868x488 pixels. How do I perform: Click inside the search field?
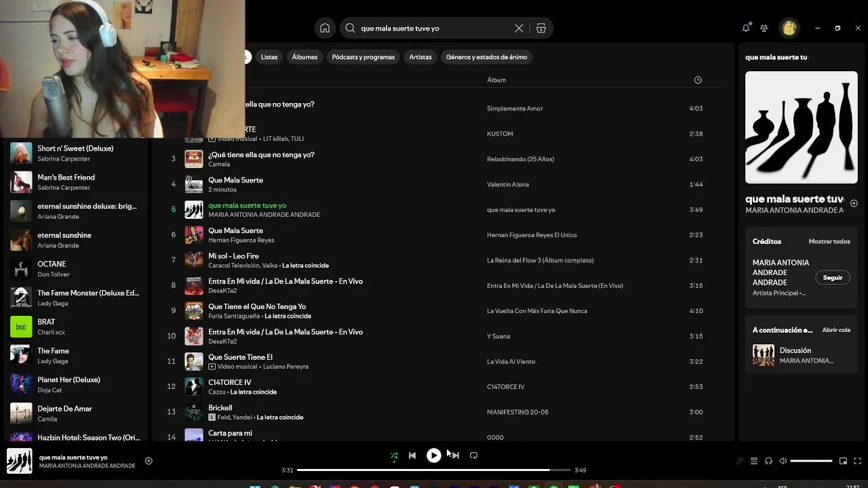point(434,28)
